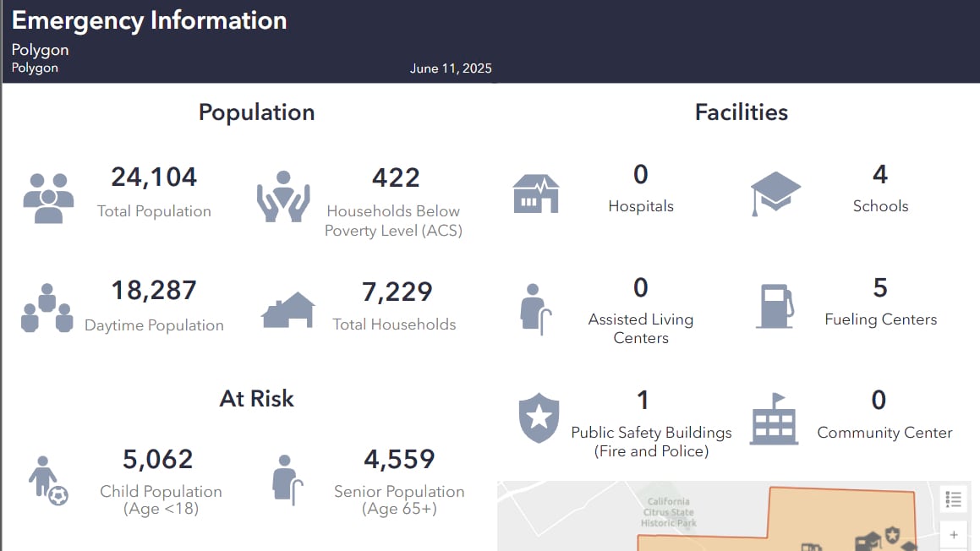Image resolution: width=980 pixels, height=551 pixels.
Task: Click the Emergency Information title
Action: [x=149, y=20]
